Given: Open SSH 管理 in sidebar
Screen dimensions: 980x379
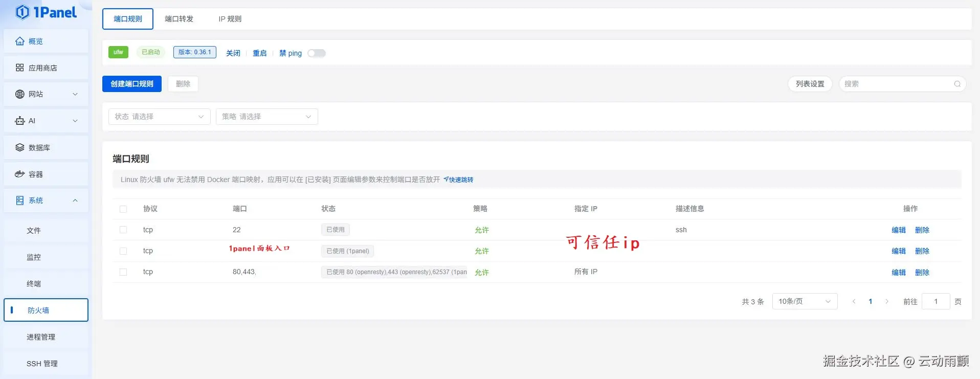Looking at the screenshot, I should click(x=46, y=364).
